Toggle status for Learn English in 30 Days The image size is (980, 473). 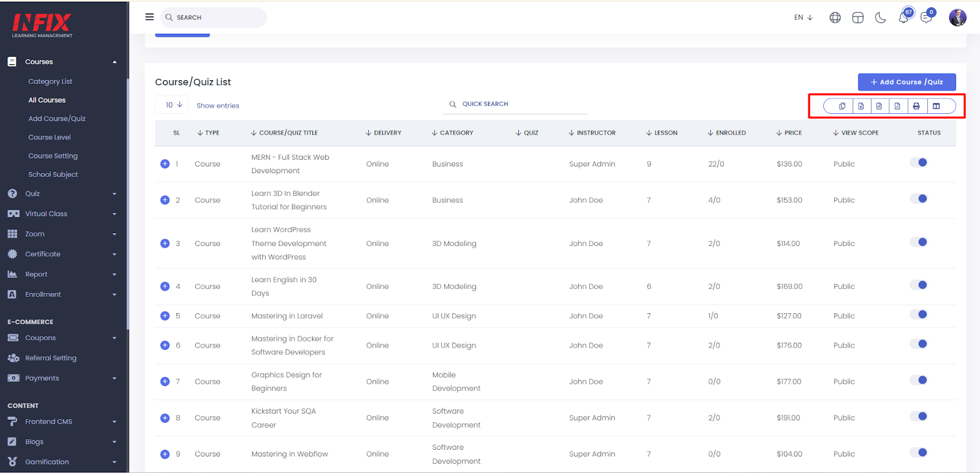pos(919,285)
